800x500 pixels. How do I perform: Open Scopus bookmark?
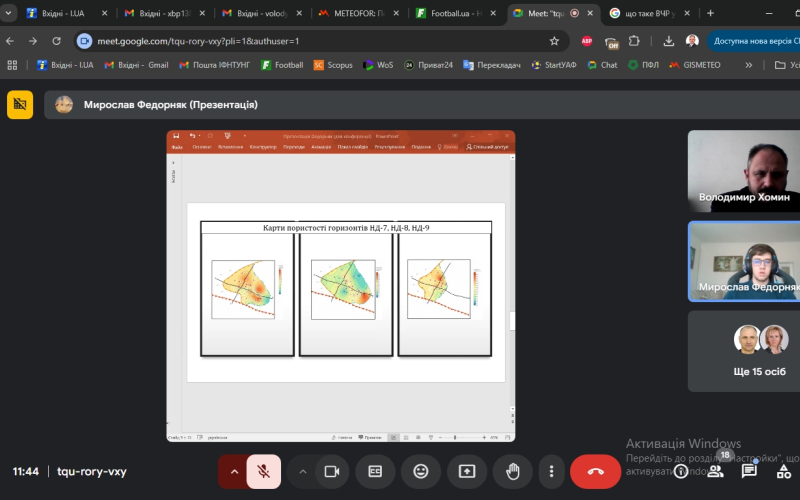click(x=333, y=65)
